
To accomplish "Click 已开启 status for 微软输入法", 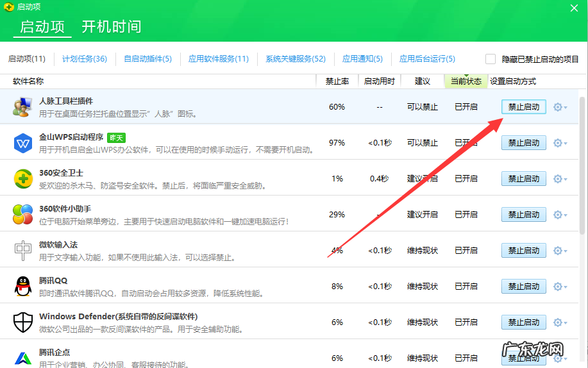I will (x=466, y=251).
